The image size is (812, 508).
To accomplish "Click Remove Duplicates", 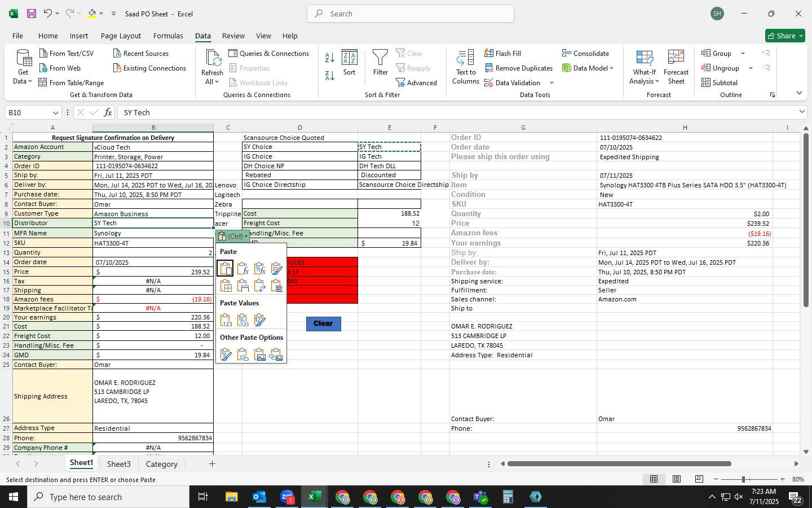I will click(518, 68).
